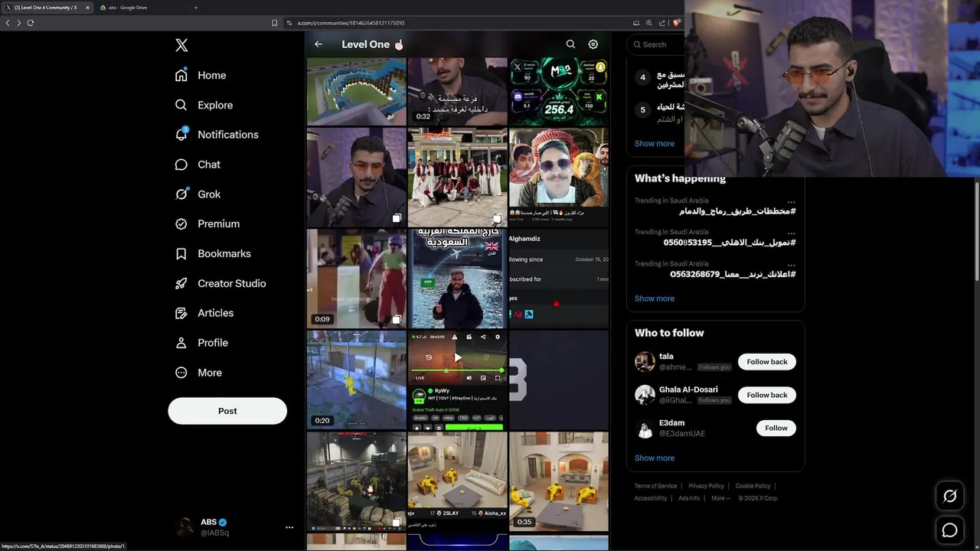The width and height of the screenshot is (980, 551).
Task: Open the Chat section
Action: click(198, 165)
